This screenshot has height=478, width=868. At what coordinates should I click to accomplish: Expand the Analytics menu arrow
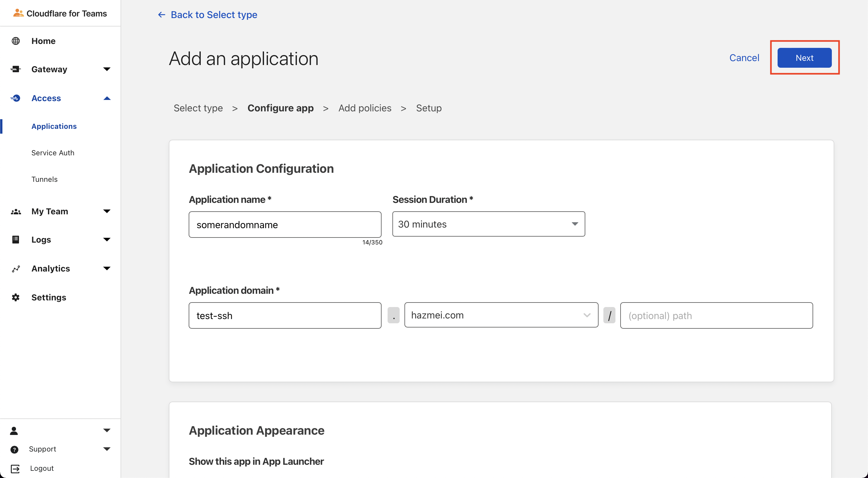107,268
